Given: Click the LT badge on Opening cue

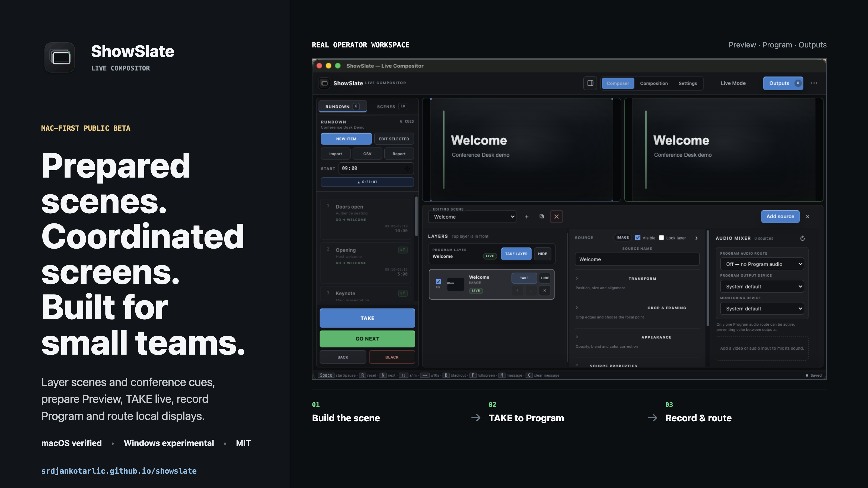Looking at the screenshot, I should [403, 250].
